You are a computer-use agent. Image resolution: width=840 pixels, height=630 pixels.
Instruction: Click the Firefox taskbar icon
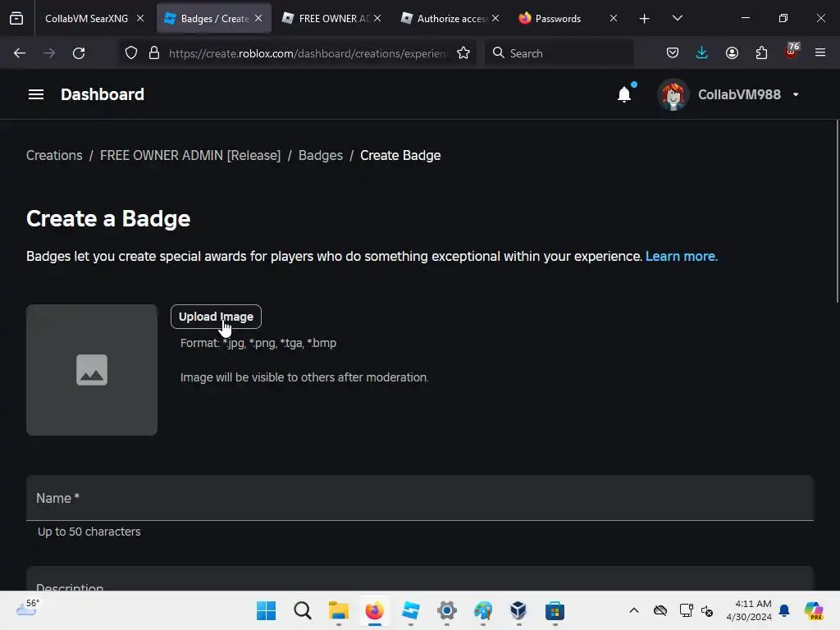click(374, 610)
